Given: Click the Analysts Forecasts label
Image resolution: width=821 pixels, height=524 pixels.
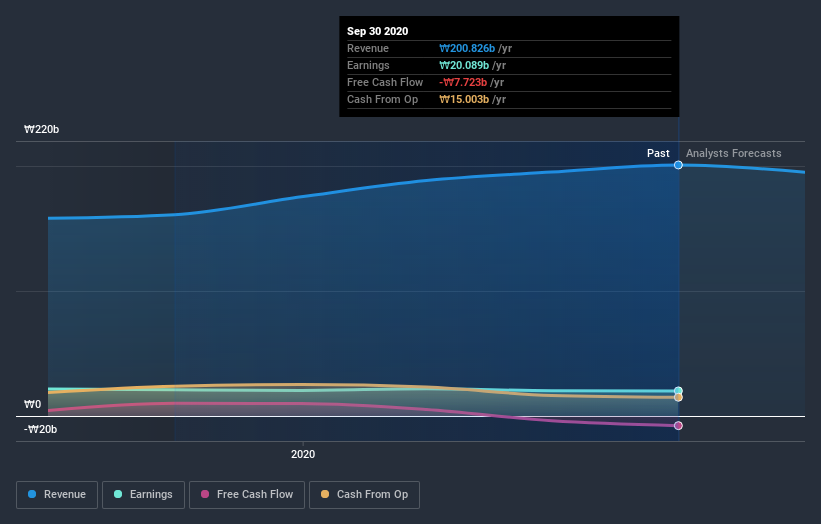Looking at the screenshot, I should click(x=734, y=153).
